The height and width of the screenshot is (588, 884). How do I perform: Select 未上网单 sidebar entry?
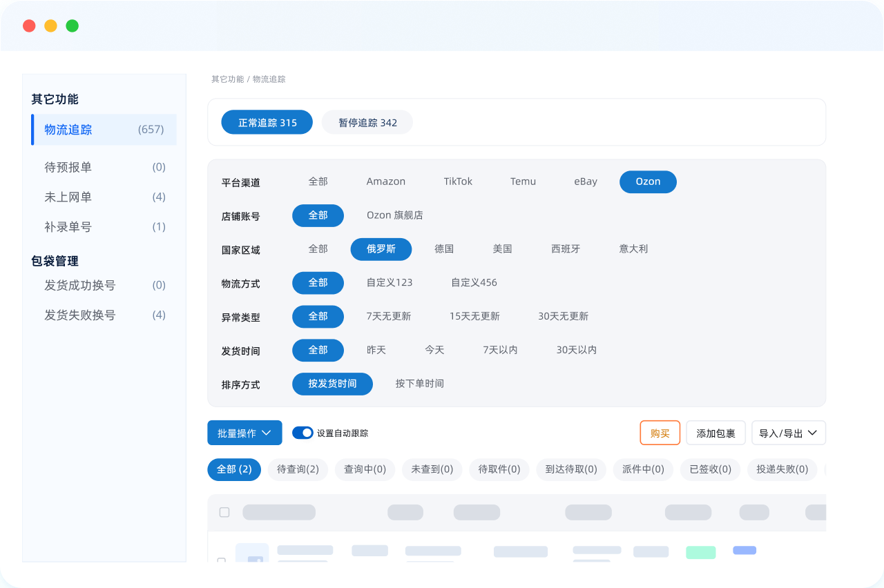(x=104, y=197)
